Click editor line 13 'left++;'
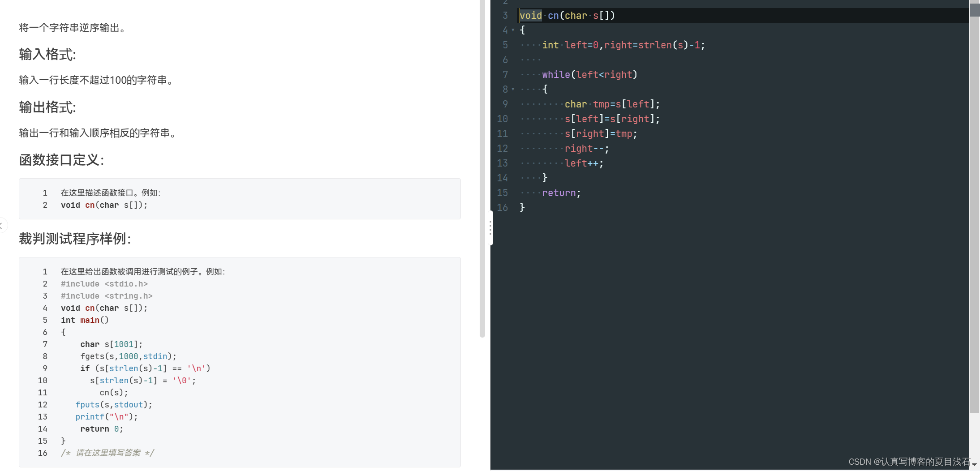This screenshot has width=980, height=471. [x=584, y=163]
